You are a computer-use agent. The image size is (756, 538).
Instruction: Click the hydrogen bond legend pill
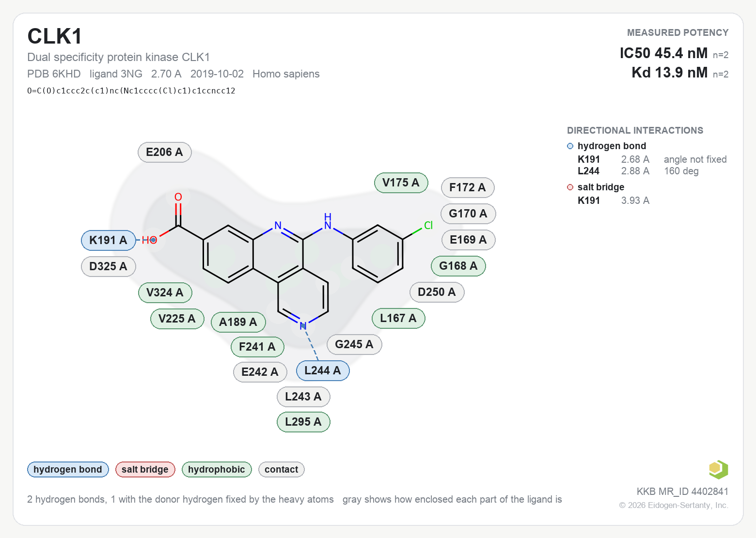click(x=68, y=469)
